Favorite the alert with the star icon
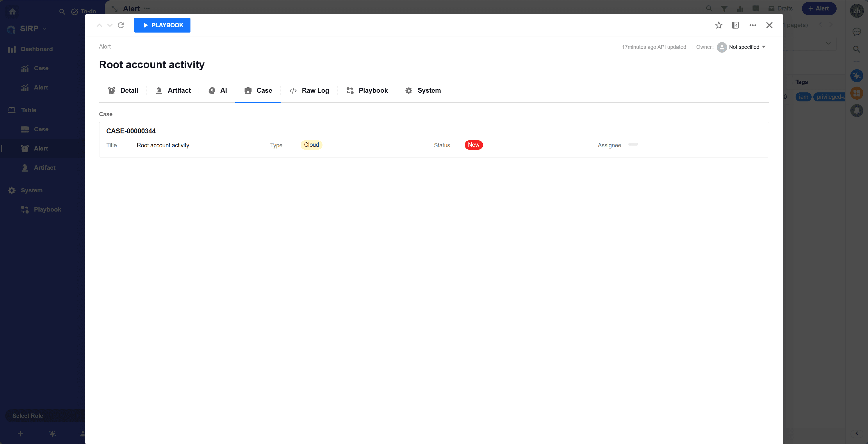Screen dimensions: 868x444 [719, 25]
